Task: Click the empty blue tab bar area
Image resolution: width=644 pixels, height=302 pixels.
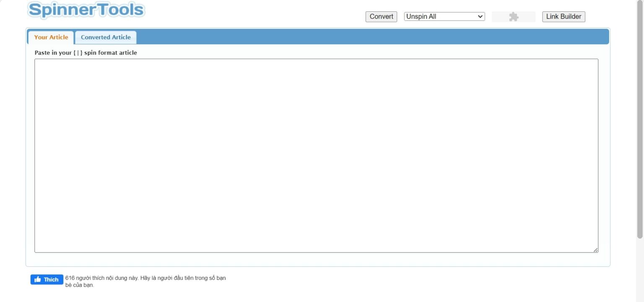Action: pos(369,37)
